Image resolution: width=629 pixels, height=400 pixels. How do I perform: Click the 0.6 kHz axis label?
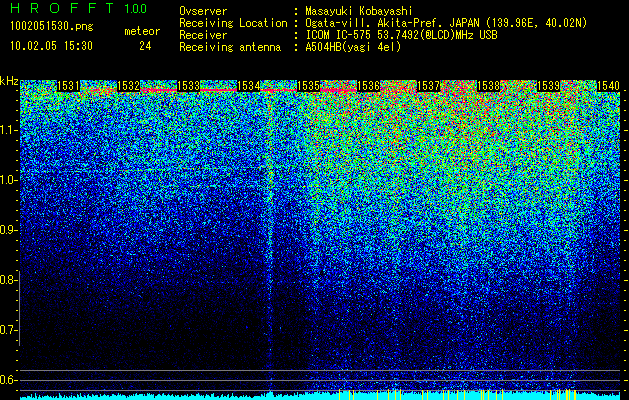[9, 380]
